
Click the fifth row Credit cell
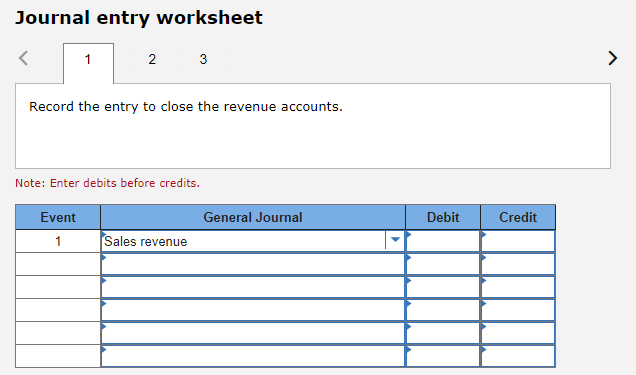click(x=518, y=333)
